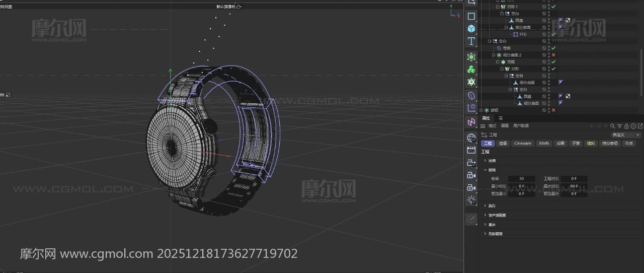Image resolution: width=644 pixels, height=273 pixels.
Task: Click the search icon in Attributes panel
Action: [x=612, y=126]
